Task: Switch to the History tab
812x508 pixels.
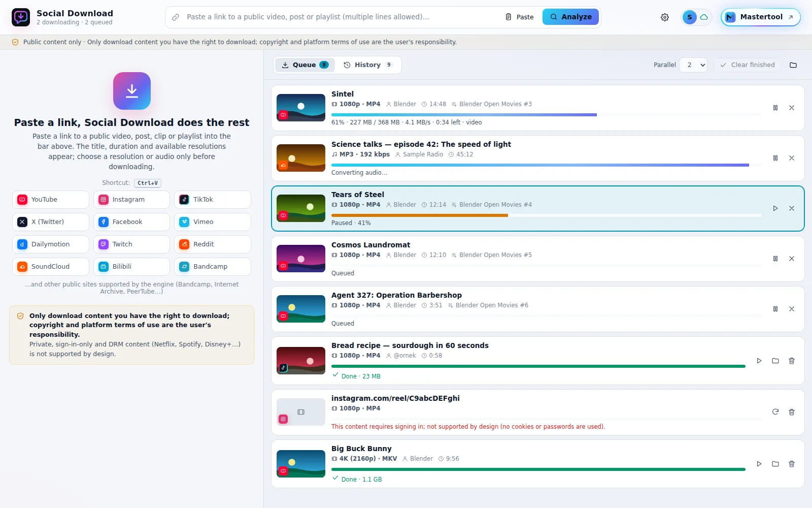Action: click(x=368, y=65)
